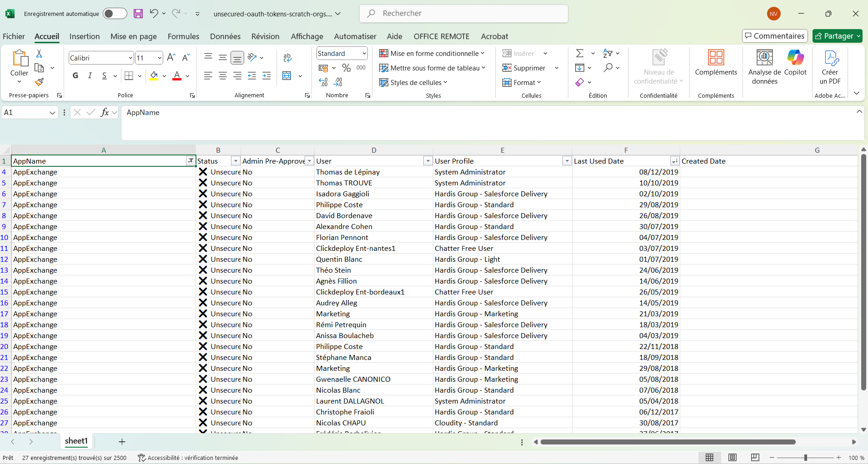Switch to the Formules ribbon tab
The height and width of the screenshot is (464, 868).
[183, 36]
